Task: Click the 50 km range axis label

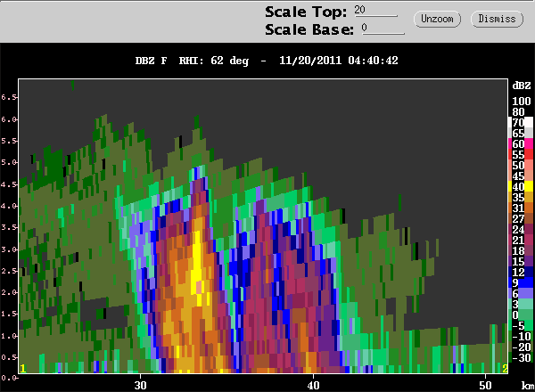Action: pyautogui.click(x=485, y=385)
